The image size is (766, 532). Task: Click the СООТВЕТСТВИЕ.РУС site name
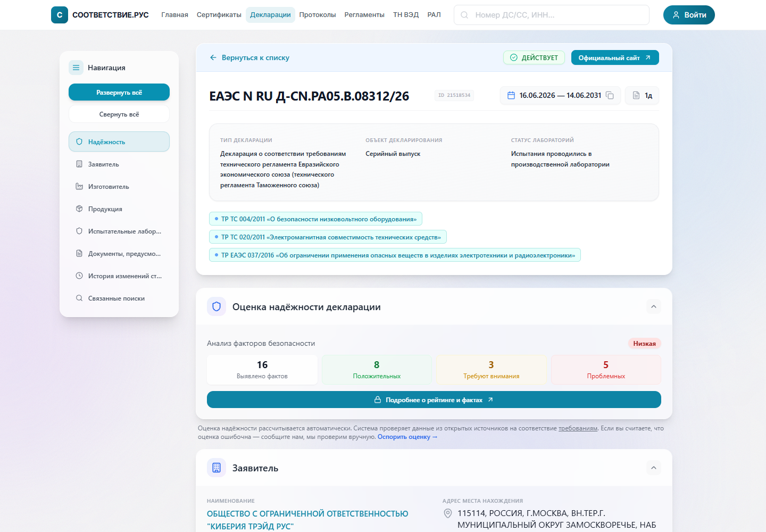(x=111, y=15)
